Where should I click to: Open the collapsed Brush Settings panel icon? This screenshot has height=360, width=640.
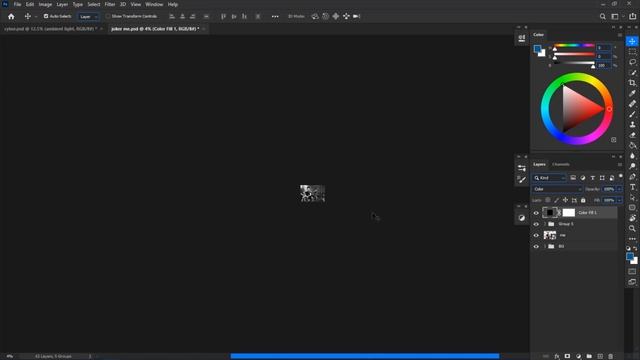coord(522,179)
